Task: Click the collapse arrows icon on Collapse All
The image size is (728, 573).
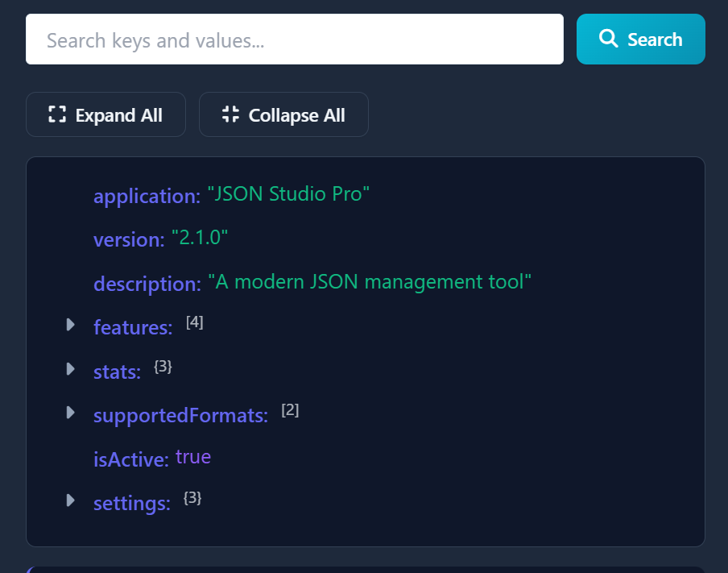Action: pos(230,114)
